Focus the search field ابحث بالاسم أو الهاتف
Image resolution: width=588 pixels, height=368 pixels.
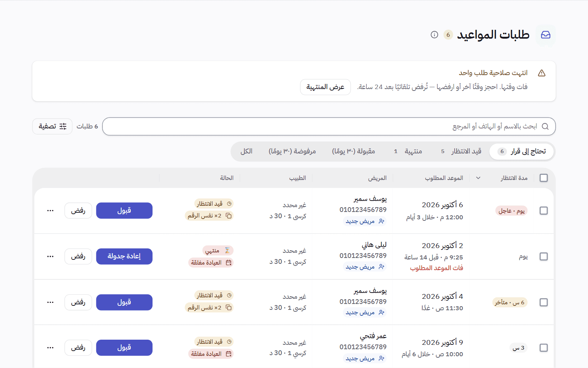(x=329, y=126)
